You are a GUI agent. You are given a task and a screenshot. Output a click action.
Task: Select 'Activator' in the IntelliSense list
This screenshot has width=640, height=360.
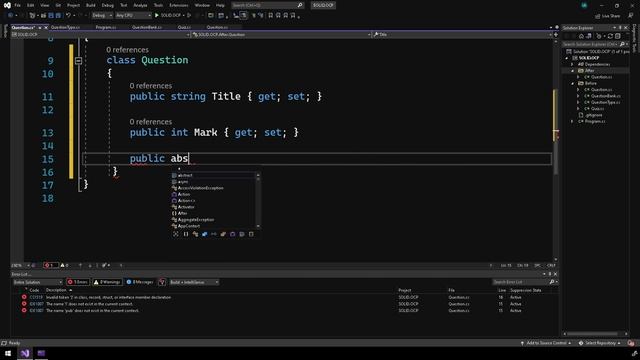pyautogui.click(x=213, y=207)
